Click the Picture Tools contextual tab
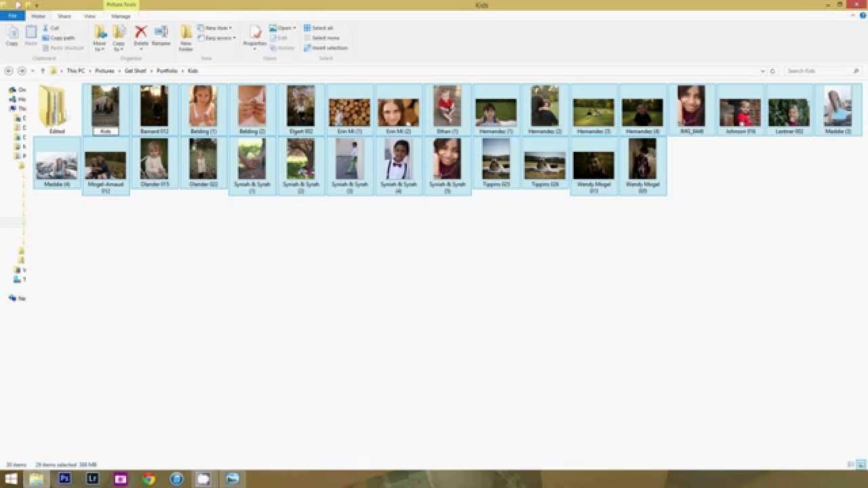The image size is (868, 488). pos(121,5)
